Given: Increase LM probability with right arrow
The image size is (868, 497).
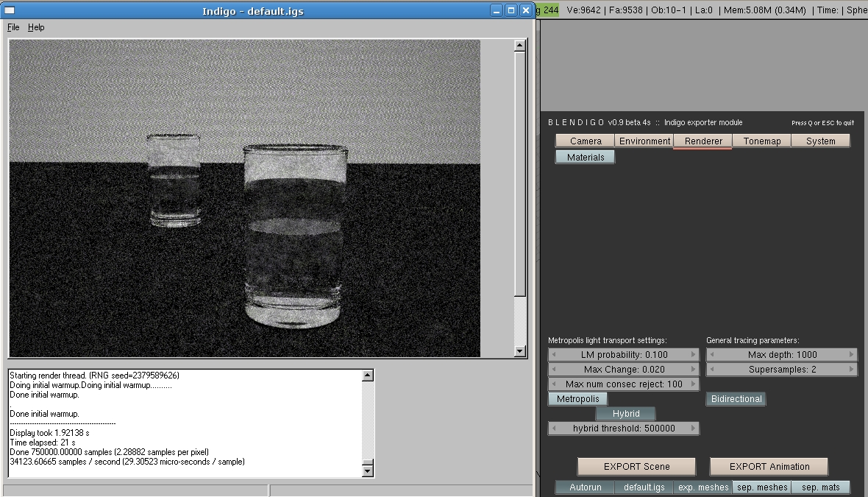Looking at the screenshot, I should tap(693, 355).
